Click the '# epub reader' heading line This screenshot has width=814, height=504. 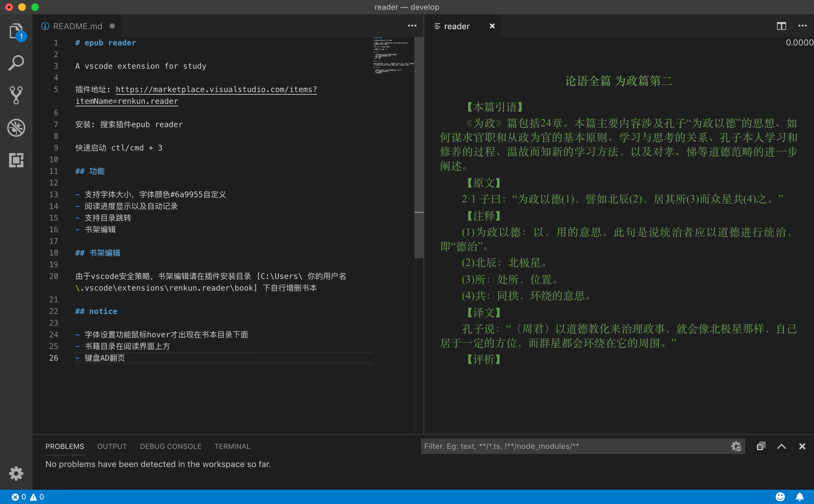(105, 43)
